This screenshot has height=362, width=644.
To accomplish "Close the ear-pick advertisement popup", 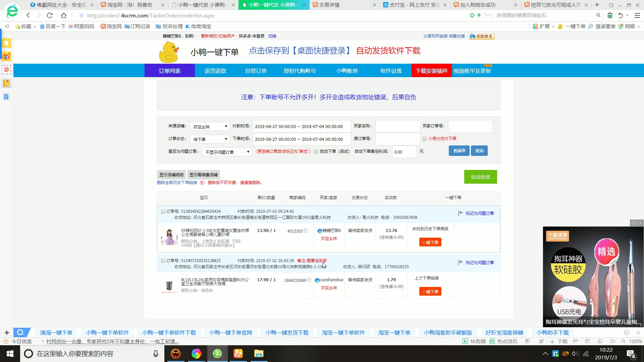I will (640, 223).
